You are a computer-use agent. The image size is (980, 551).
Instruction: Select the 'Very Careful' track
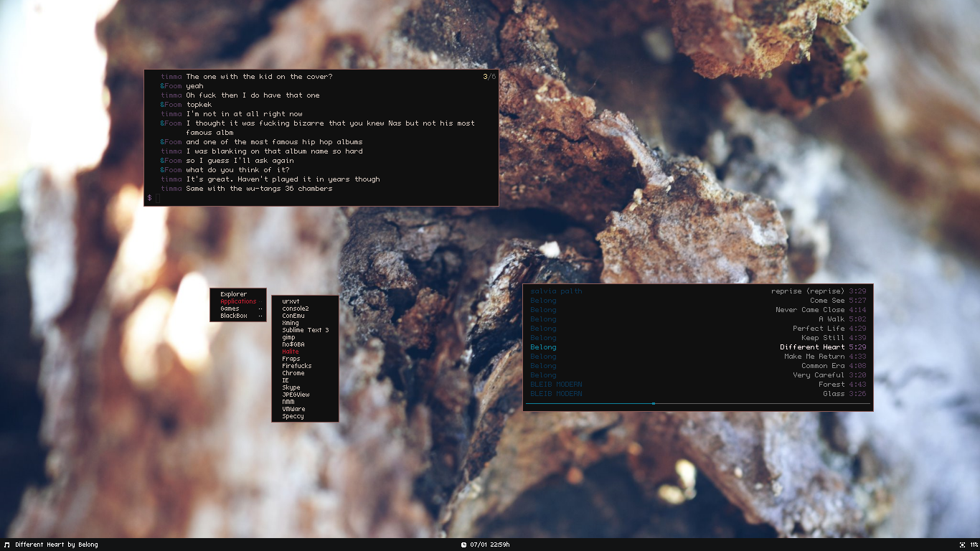pos(819,375)
